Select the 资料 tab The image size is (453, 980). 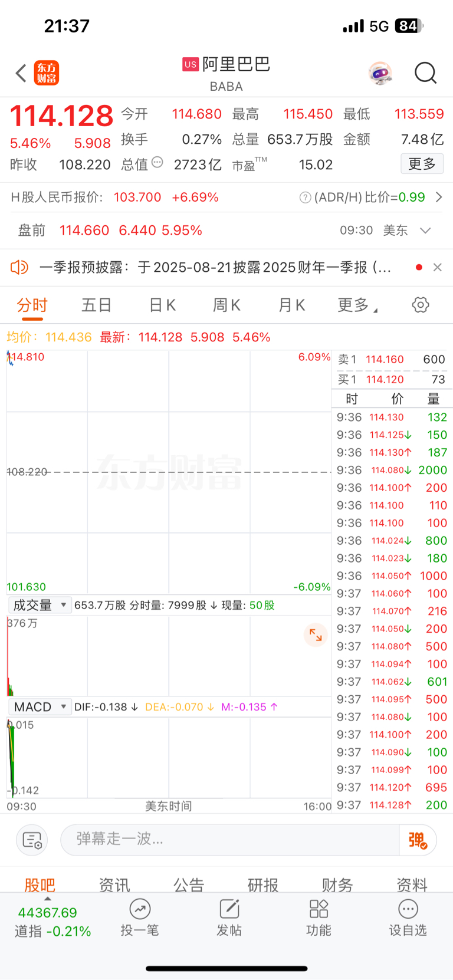pyautogui.click(x=412, y=884)
